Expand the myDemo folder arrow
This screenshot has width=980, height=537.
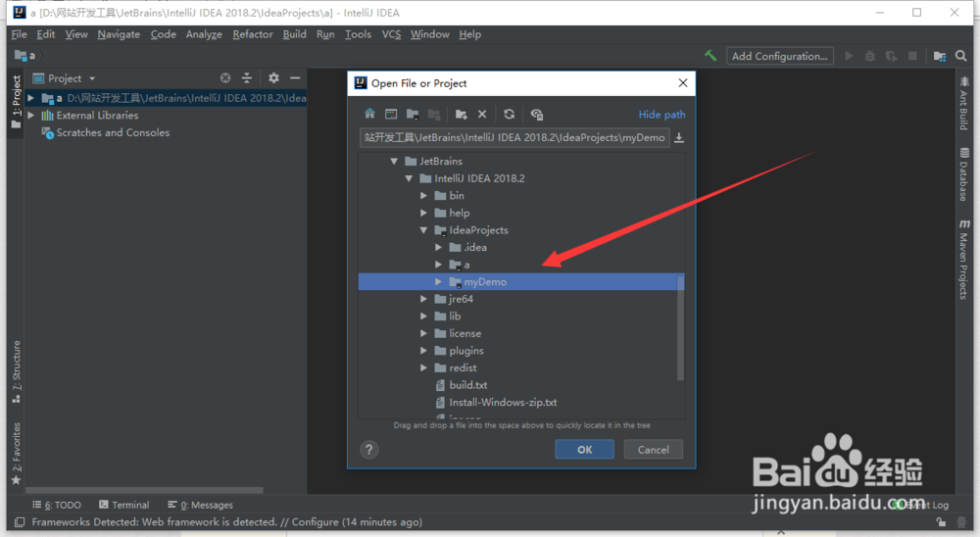439,282
